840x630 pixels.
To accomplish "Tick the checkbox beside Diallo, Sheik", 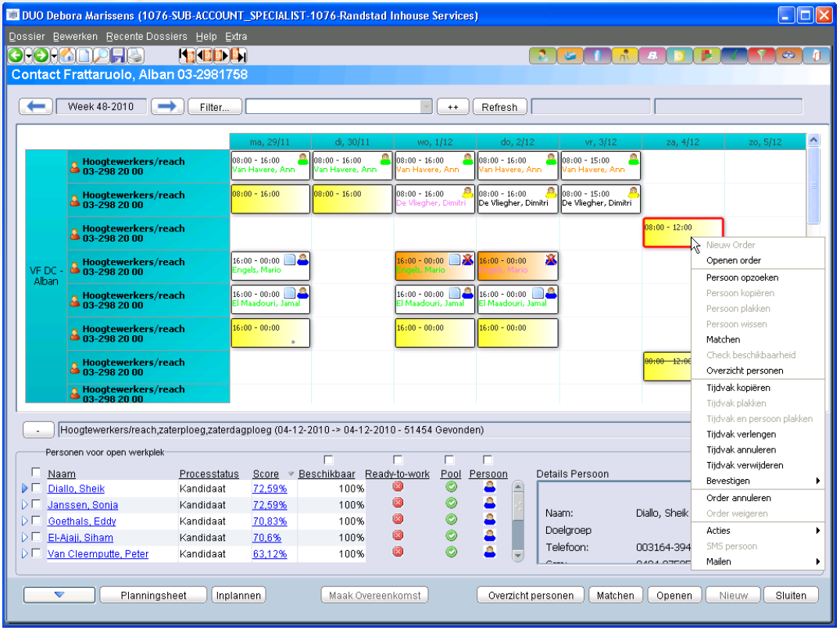I will coord(36,489).
